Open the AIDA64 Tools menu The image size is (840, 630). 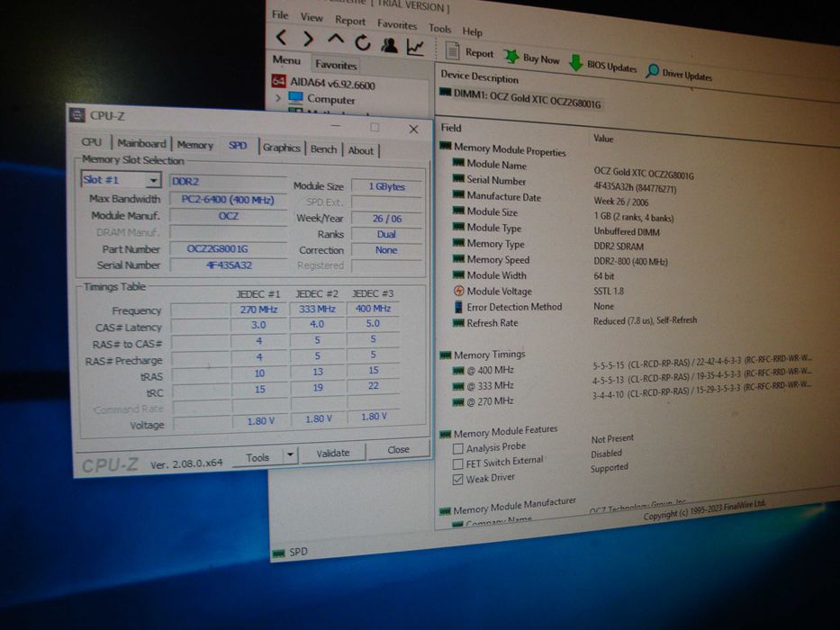[439, 29]
